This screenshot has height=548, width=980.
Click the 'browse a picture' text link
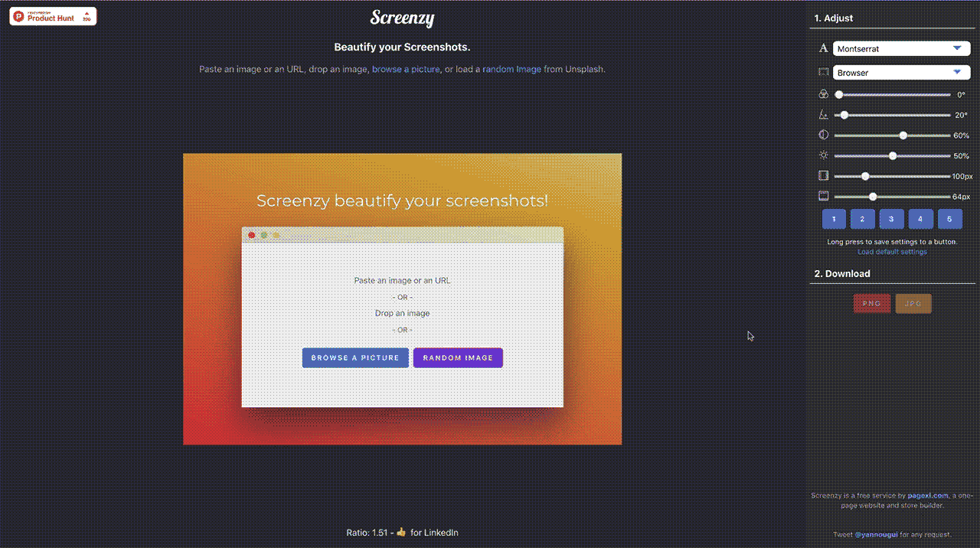[x=406, y=69]
